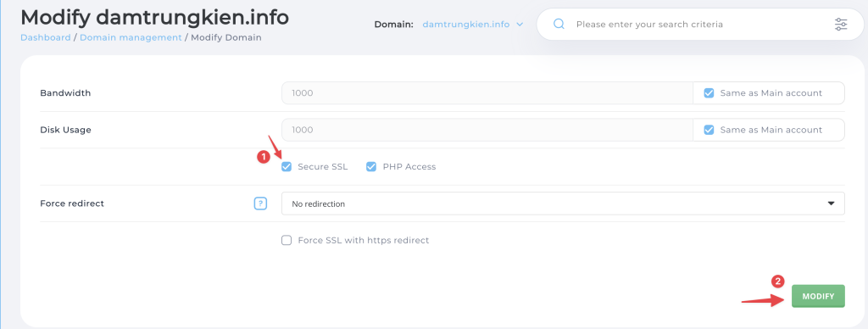
Task: Click into the search criteria field
Action: click(700, 25)
